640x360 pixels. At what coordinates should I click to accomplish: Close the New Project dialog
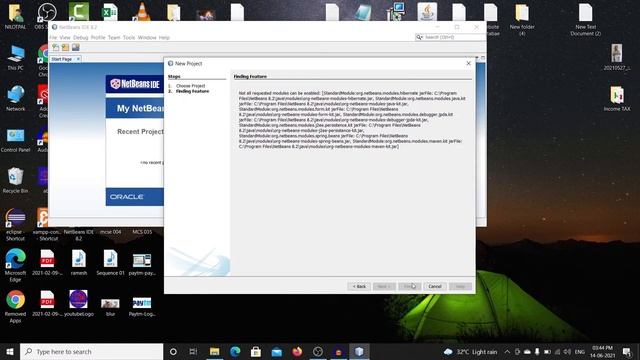(469, 64)
